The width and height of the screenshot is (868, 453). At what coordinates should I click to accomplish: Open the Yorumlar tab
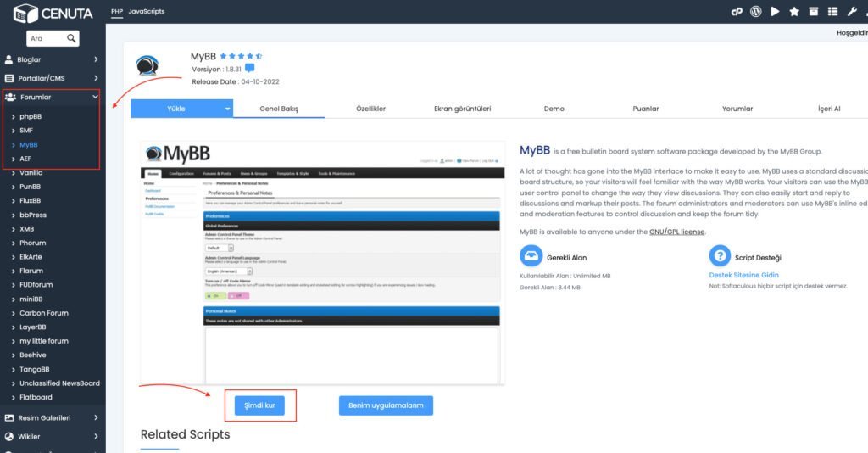737,109
